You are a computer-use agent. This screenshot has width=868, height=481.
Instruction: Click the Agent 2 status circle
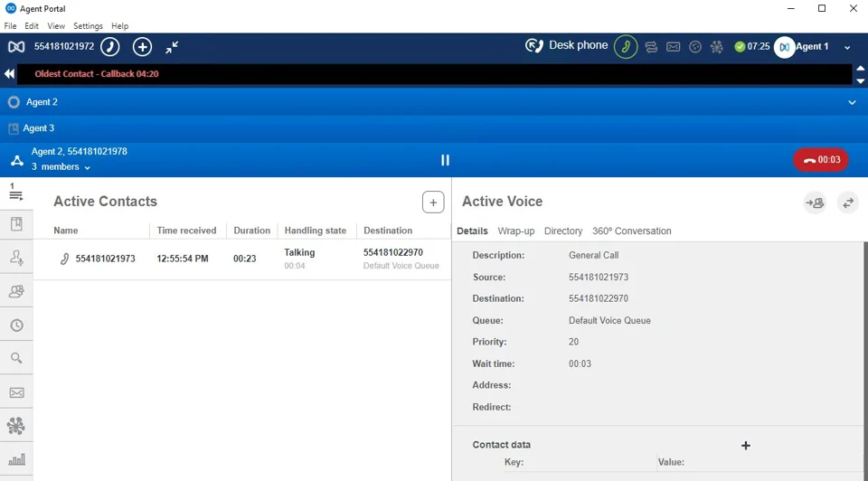click(x=14, y=102)
